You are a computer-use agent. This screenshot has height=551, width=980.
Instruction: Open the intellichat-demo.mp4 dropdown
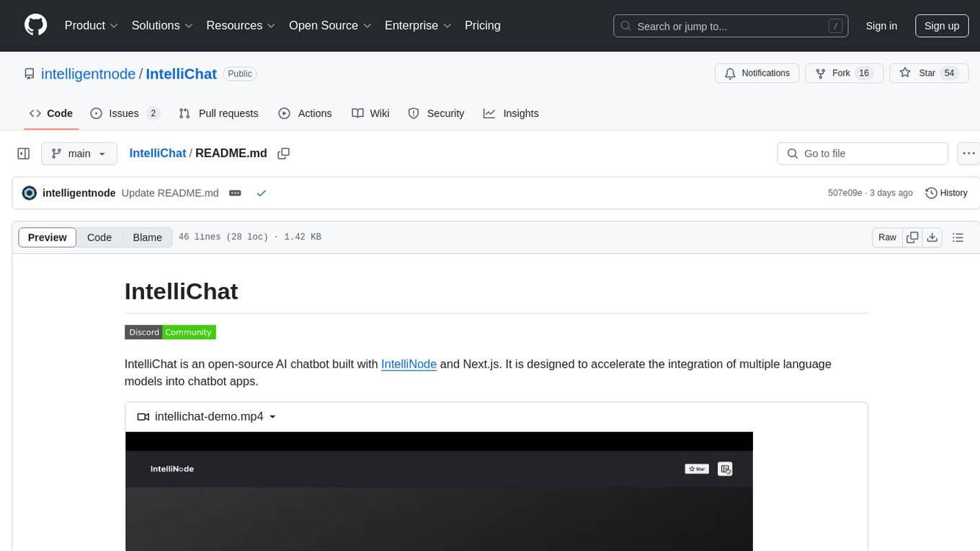(207, 416)
